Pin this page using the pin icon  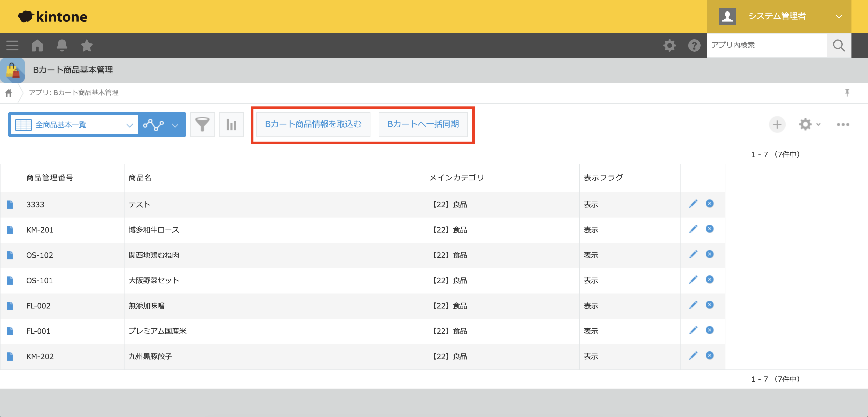(x=847, y=92)
